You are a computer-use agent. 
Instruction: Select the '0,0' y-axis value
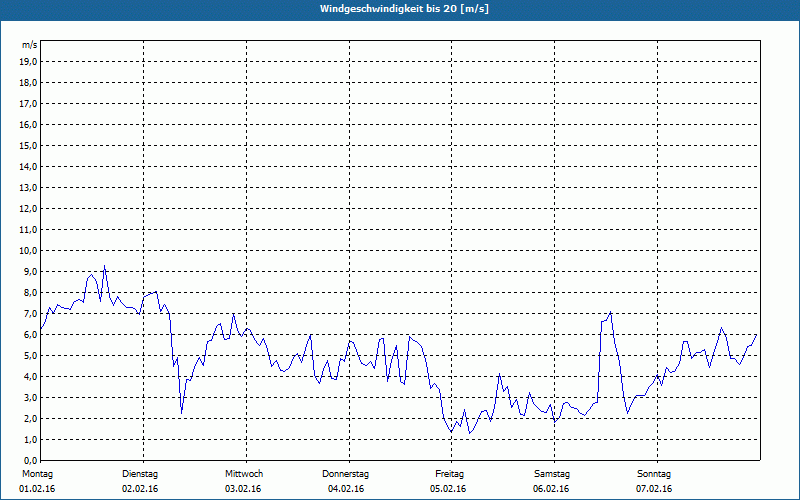31,460
